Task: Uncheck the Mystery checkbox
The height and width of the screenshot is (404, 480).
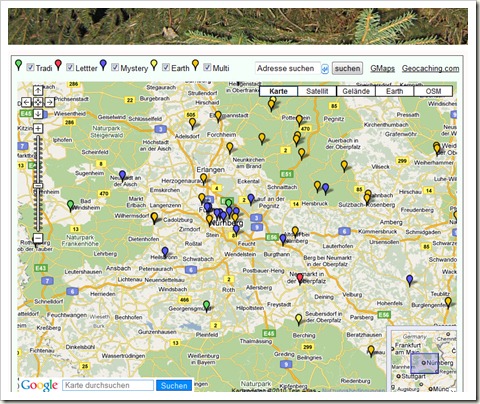Action: tap(115, 67)
